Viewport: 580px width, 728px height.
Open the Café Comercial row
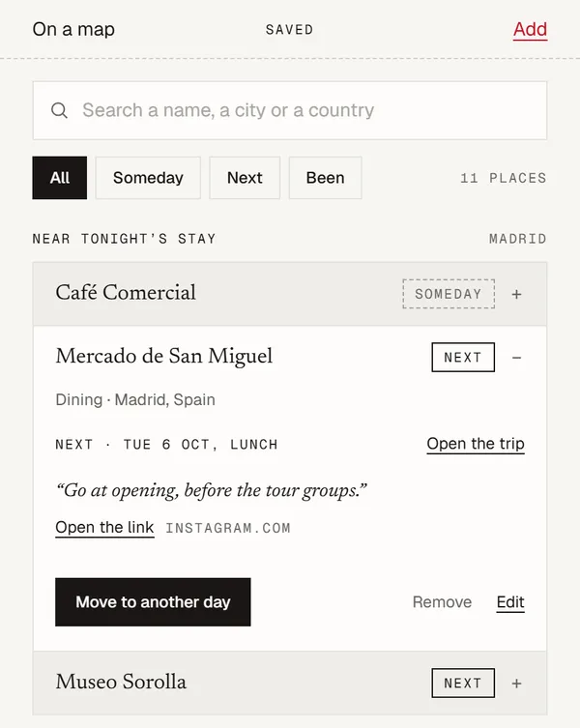click(290, 294)
